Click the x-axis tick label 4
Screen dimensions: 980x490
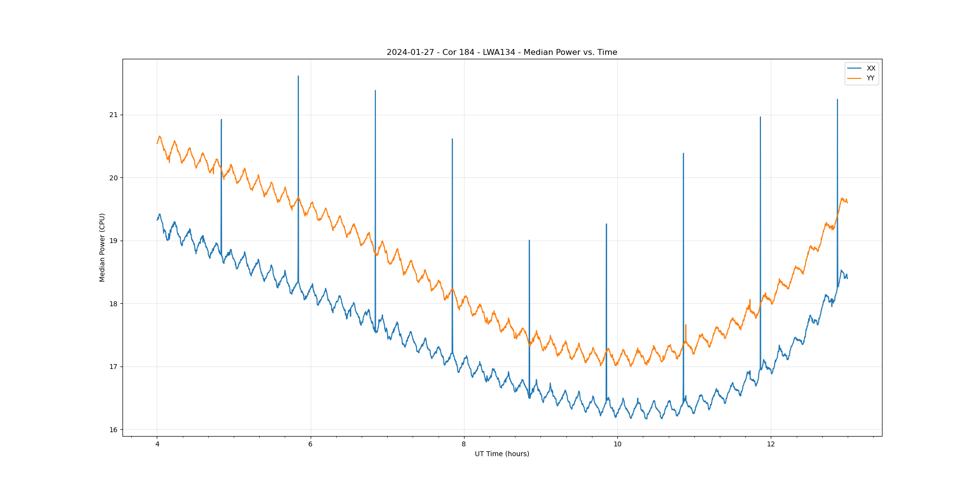click(x=157, y=444)
